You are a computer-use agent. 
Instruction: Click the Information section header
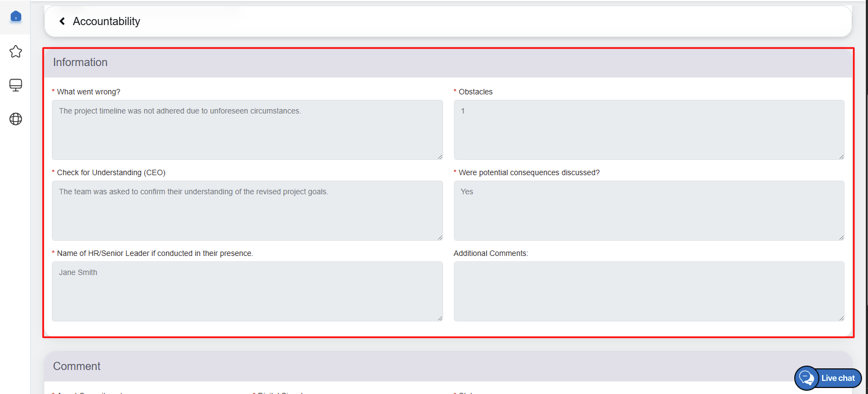point(80,62)
